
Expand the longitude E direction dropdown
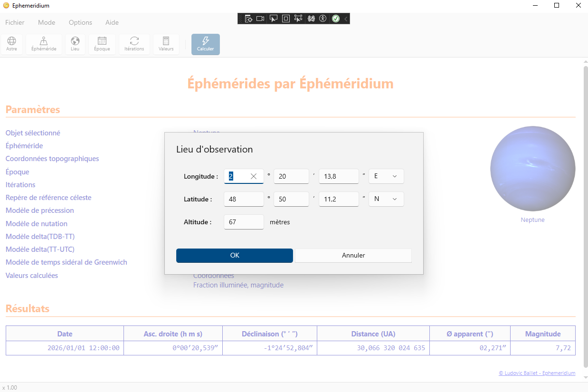(386, 176)
